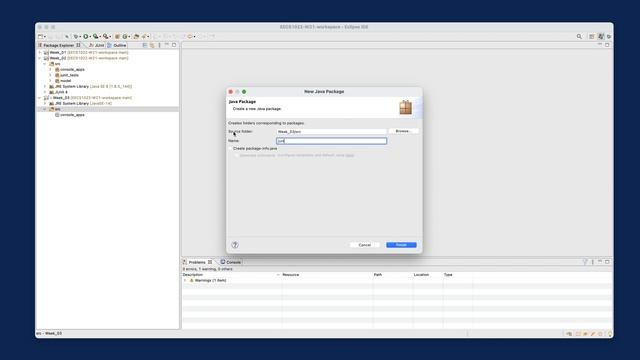Follow the 'here' link in dialog
The width and height of the screenshot is (640, 360).
(350, 156)
